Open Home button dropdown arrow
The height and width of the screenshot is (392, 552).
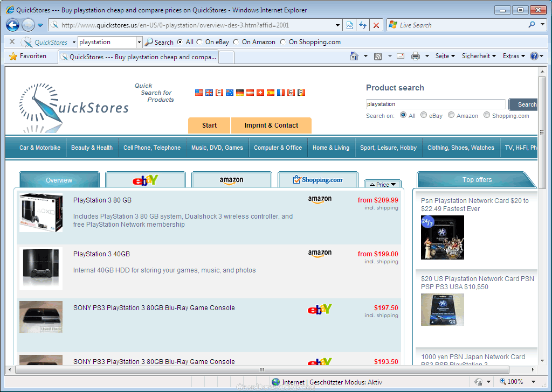tap(365, 56)
